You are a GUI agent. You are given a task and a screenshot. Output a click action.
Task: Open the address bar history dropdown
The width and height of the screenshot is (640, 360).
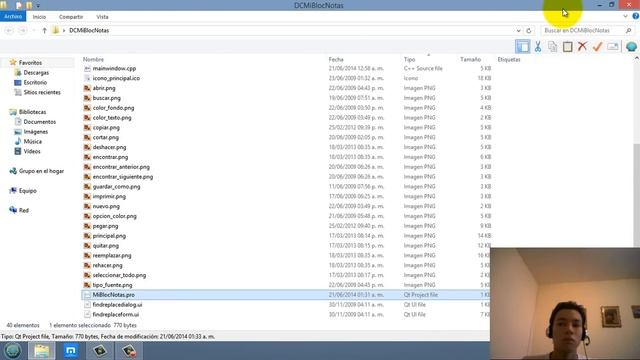coord(518,31)
